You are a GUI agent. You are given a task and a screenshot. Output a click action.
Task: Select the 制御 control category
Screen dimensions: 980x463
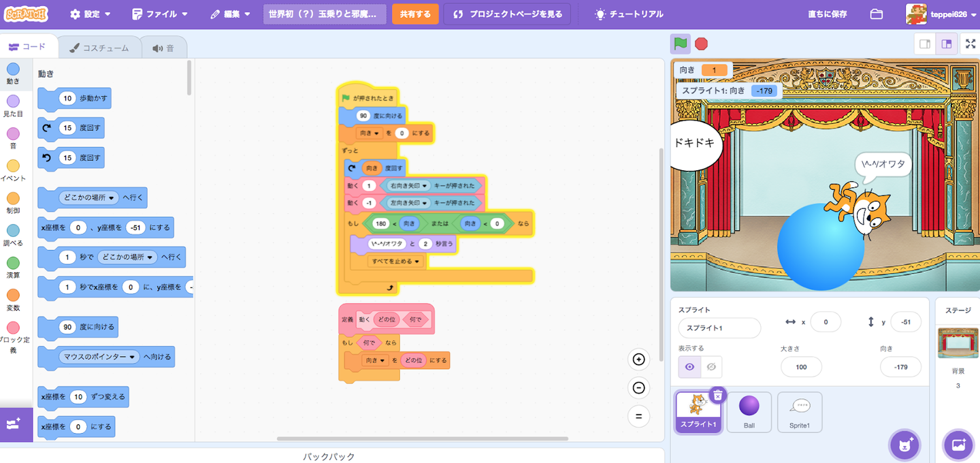pos(13,204)
